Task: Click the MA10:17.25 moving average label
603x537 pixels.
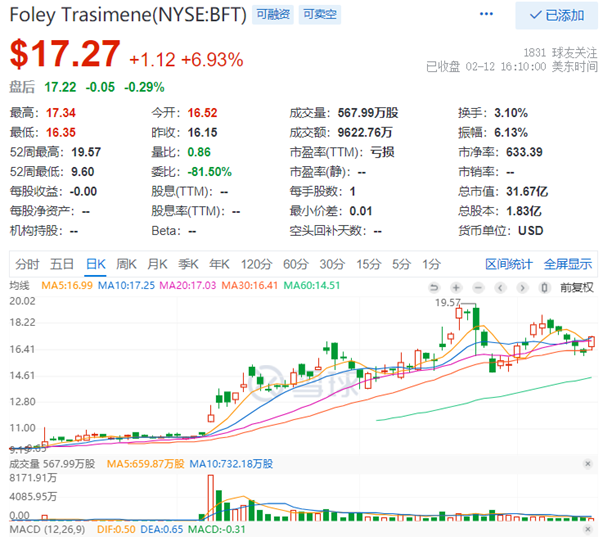Action: tap(126, 285)
